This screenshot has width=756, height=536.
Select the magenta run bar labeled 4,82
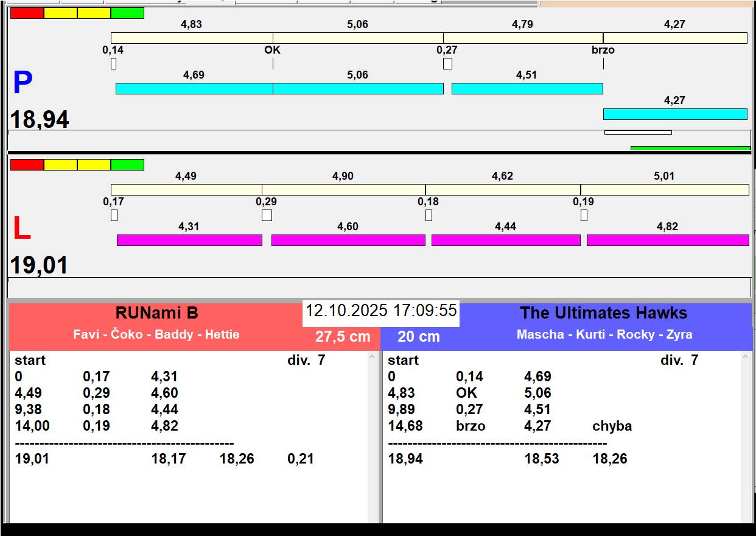tap(667, 240)
